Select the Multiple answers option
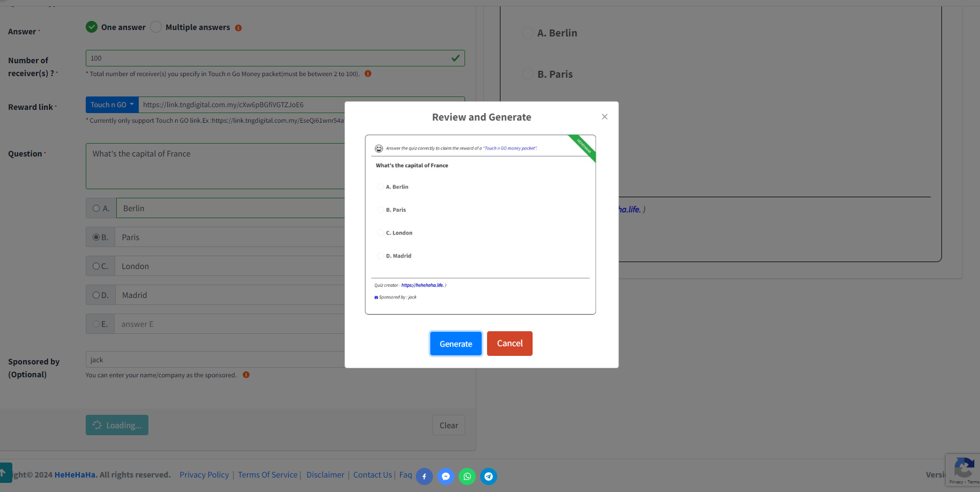 156,27
